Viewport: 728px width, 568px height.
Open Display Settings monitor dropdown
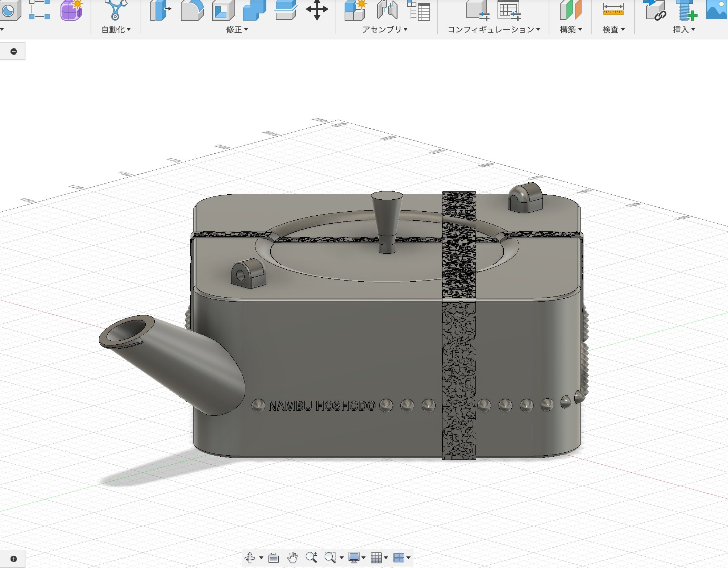(357, 557)
